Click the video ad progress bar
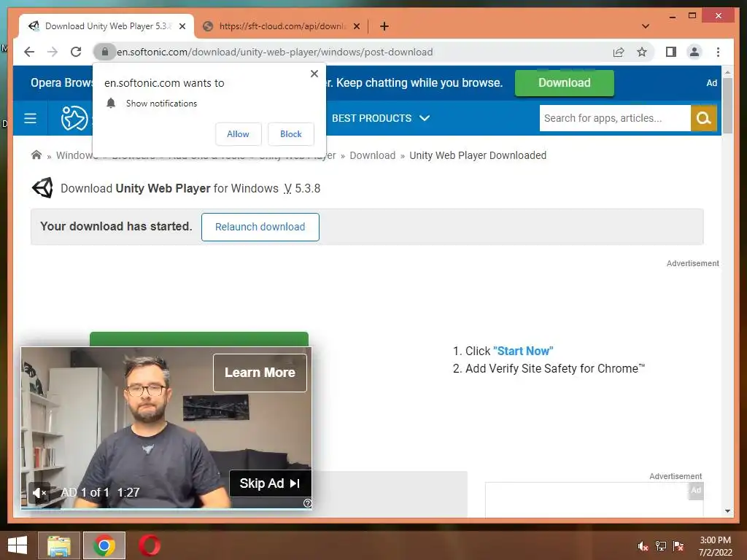 pos(166,508)
